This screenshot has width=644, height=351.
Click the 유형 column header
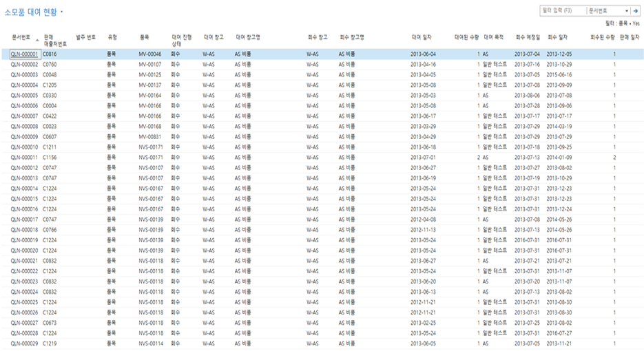click(112, 37)
